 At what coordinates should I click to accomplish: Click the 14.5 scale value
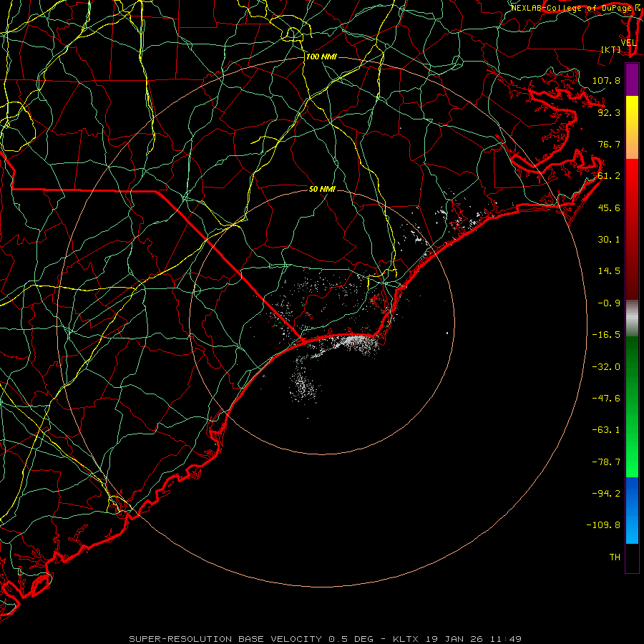click(609, 271)
